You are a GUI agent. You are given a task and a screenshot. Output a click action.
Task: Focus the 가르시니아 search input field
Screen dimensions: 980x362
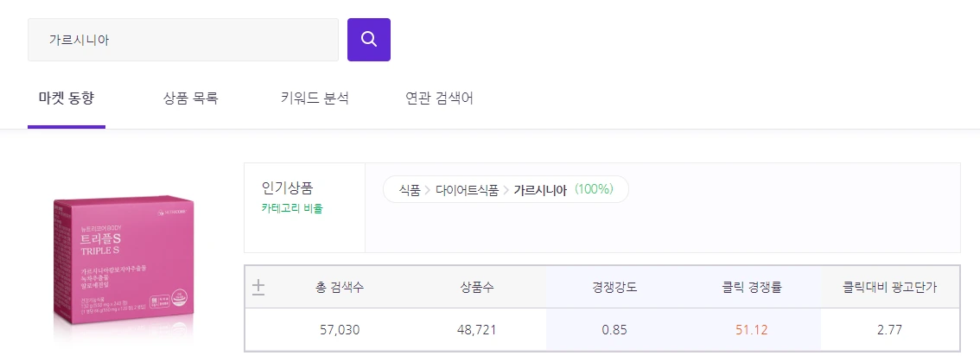pyautogui.click(x=183, y=40)
